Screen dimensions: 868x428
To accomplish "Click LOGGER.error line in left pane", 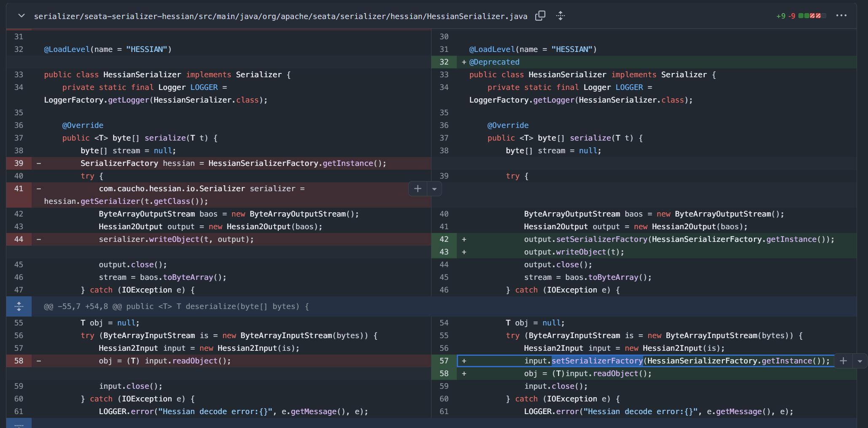I will pos(233,412).
